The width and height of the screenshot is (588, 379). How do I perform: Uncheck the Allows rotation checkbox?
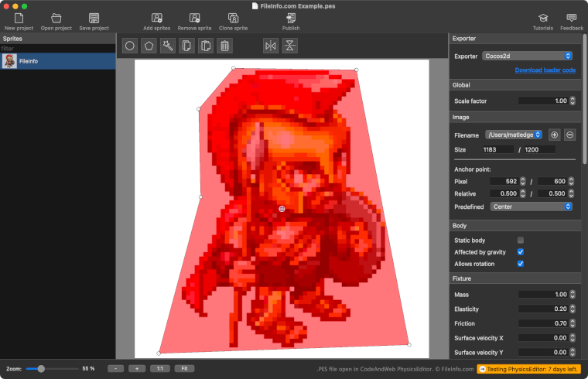point(521,264)
